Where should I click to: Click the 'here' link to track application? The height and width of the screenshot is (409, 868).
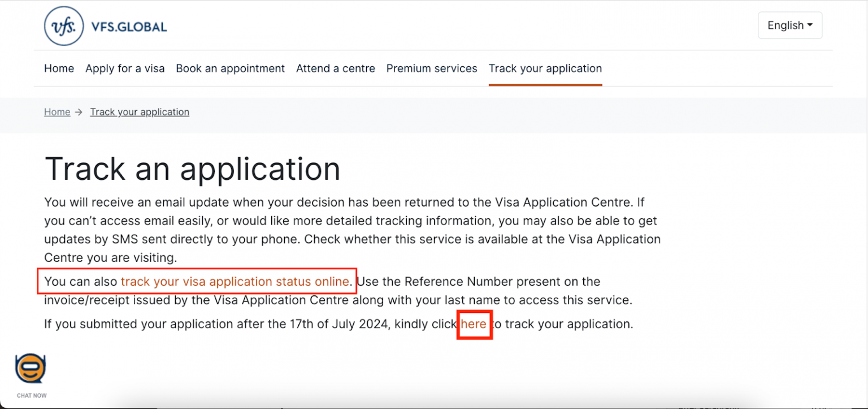pyautogui.click(x=474, y=324)
